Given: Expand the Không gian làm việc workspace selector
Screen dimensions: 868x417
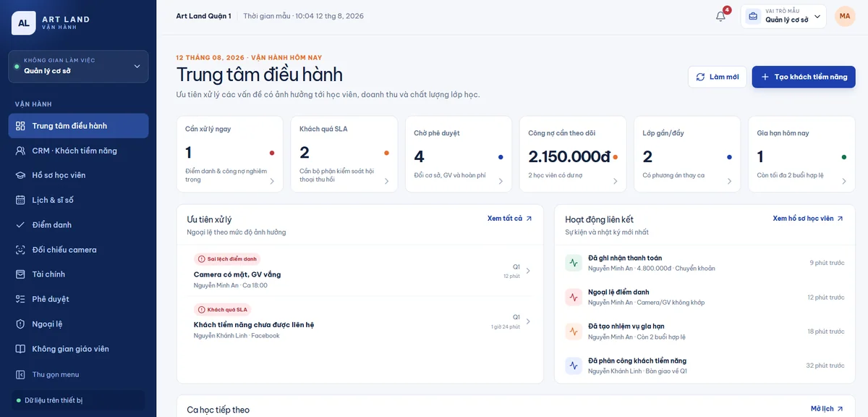Looking at the screenshot, I should click(x=78, y=67).
